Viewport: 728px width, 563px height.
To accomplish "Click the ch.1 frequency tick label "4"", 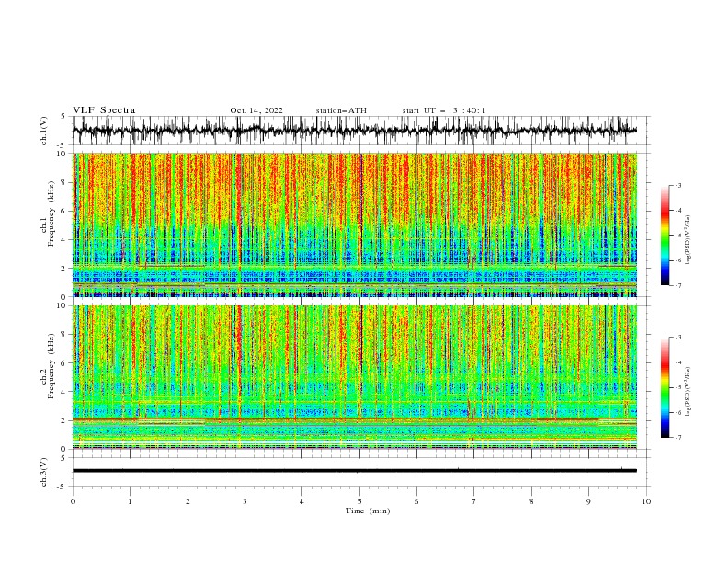I will [x=63, y=240].
